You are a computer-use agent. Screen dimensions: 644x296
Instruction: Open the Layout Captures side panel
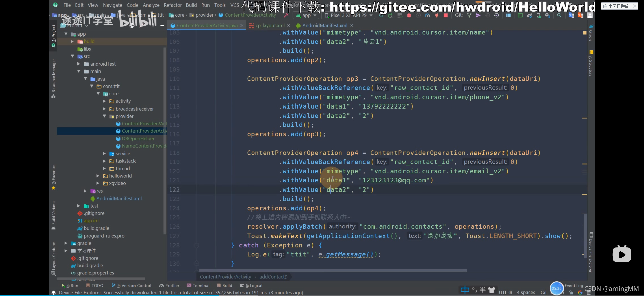coord(53,258)
